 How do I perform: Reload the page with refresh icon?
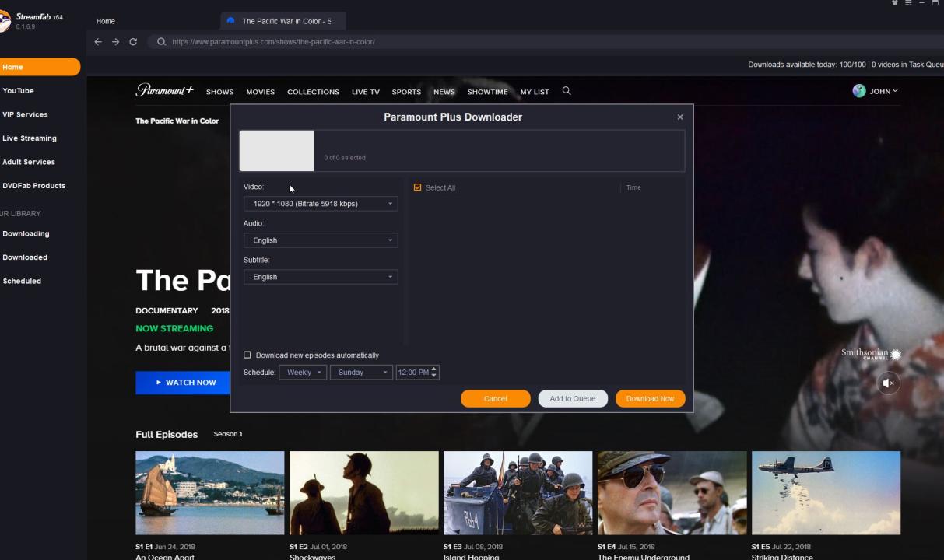pyautogui.click(x=133, y=42)
